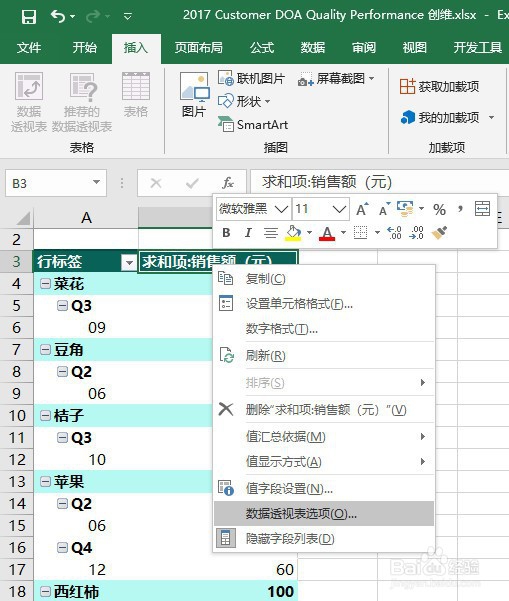This screenshot has height=601, width=509.
Task: Open the 开发工具 (Developer) tab
Action: [478, 48]
